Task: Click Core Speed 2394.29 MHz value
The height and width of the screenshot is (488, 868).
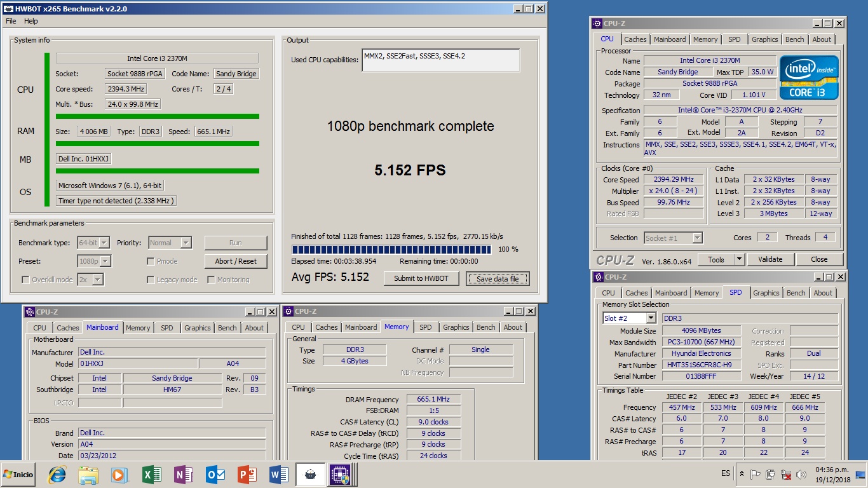Action: pos(674,180)
